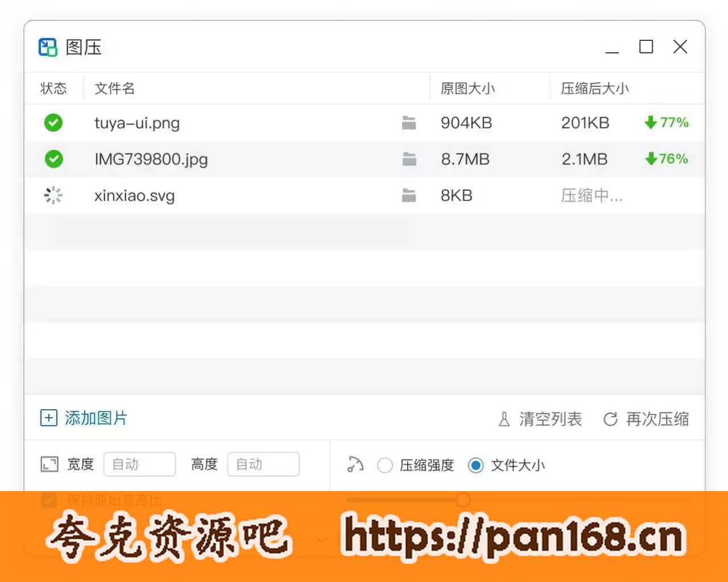Viewport: 728px width, 582px height.
Task: Click the 2.1MB compressed size value
Action: pyautogui.click(x=585, y=159)
